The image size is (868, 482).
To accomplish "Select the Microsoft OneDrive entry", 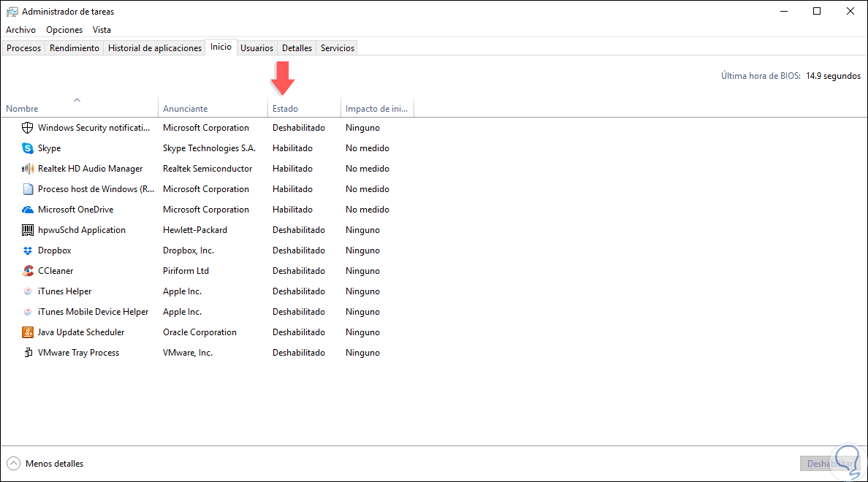I will point(76,210).
